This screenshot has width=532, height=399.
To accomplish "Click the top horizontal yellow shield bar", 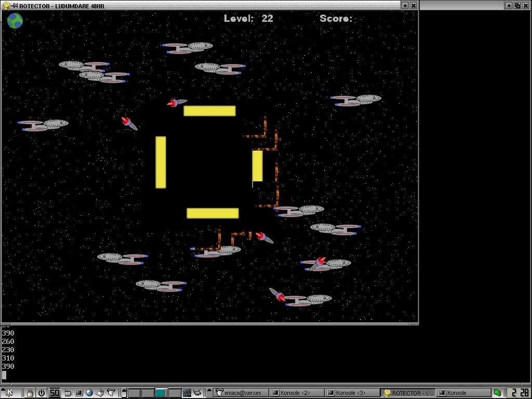I will 209,111.
